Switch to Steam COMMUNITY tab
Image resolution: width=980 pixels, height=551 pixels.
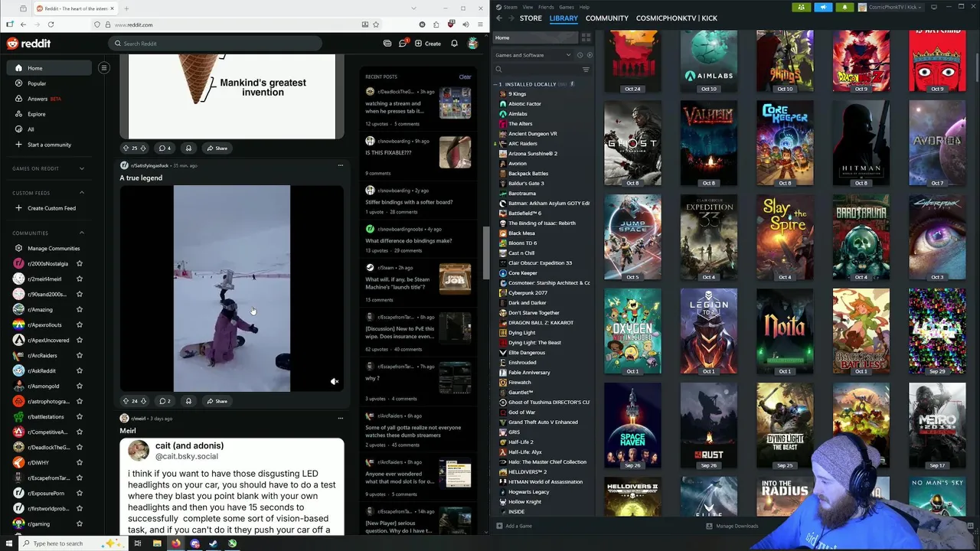[606, 18]
